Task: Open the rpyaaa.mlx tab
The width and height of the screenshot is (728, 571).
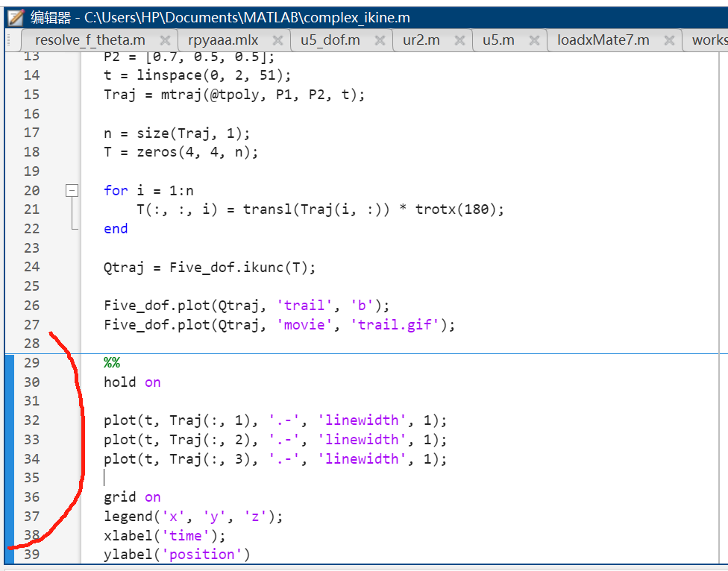Action: point(223,40)
